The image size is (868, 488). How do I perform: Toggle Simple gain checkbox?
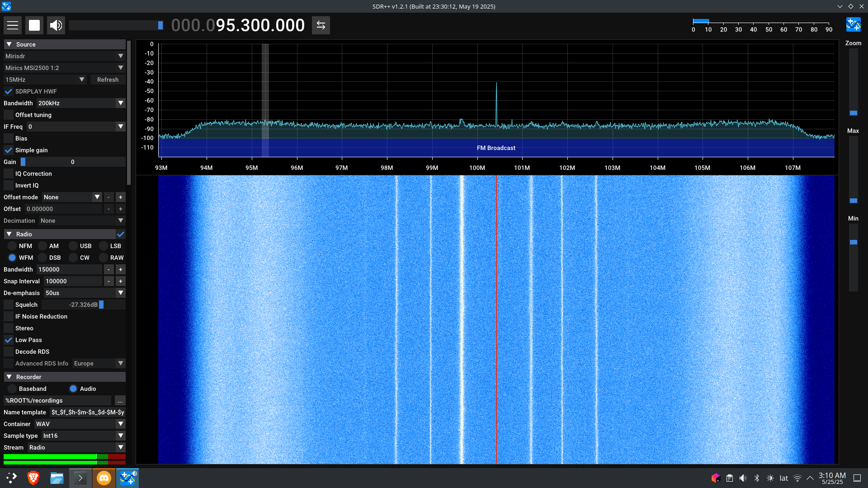pos(9,150)
